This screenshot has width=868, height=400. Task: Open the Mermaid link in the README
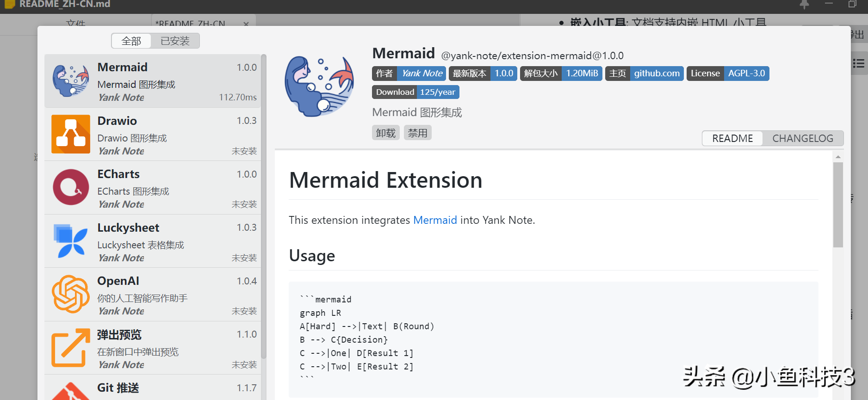tap(435, 220)
